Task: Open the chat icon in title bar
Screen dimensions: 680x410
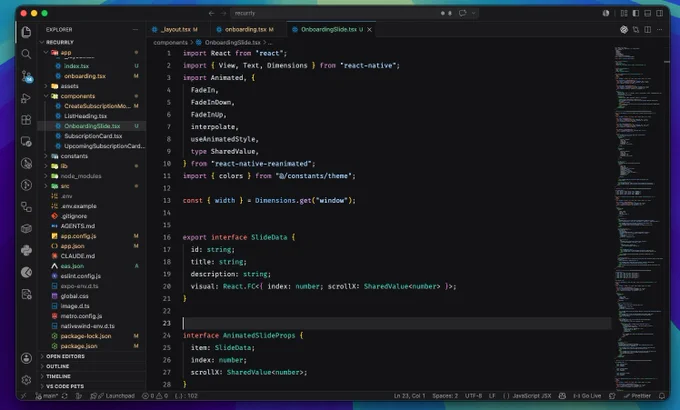Action: [x=463, y=13]
